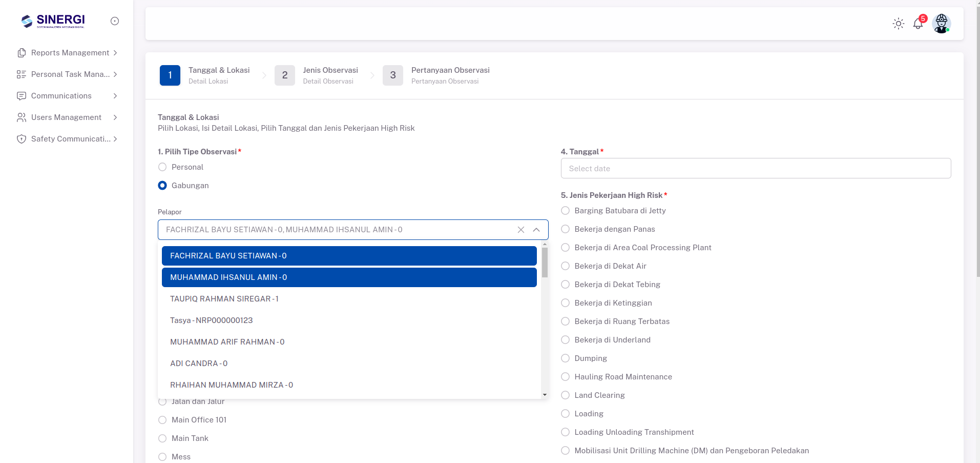The width and height of the screenshot is (980, 463).
Task: Open the Pelapor multi-select field
Action: click(353, 230)
